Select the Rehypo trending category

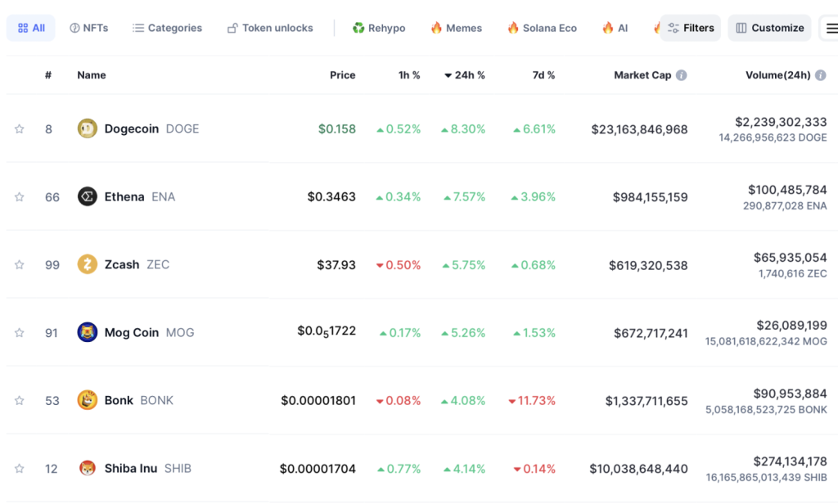[x=379, y=28]
